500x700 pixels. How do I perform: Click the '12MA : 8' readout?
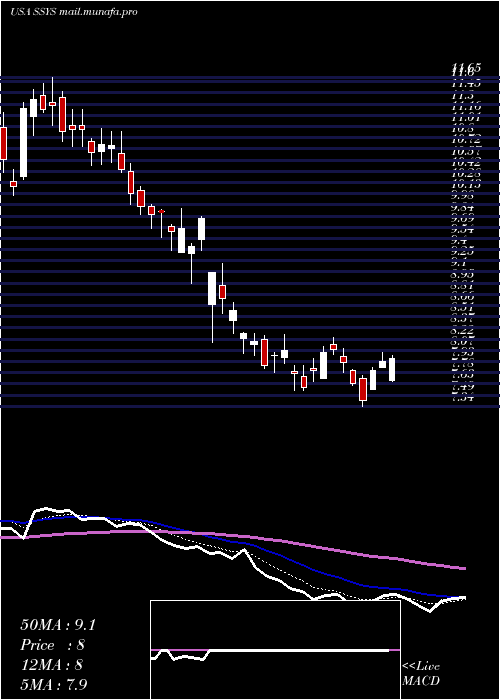coord(52,665)
